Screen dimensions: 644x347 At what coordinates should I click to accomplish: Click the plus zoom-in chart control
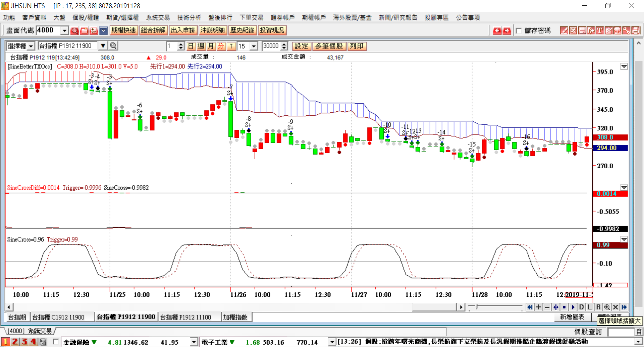[538, 307]
